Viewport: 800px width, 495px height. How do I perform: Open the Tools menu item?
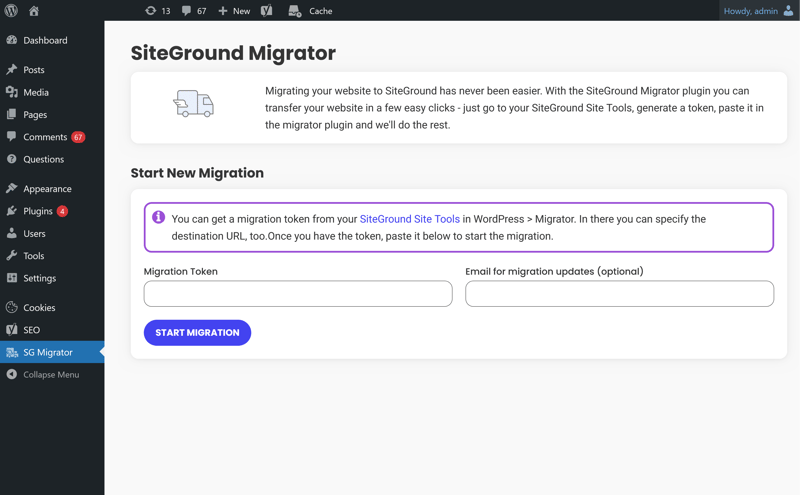pyautogui.click(x=52, y=256)
